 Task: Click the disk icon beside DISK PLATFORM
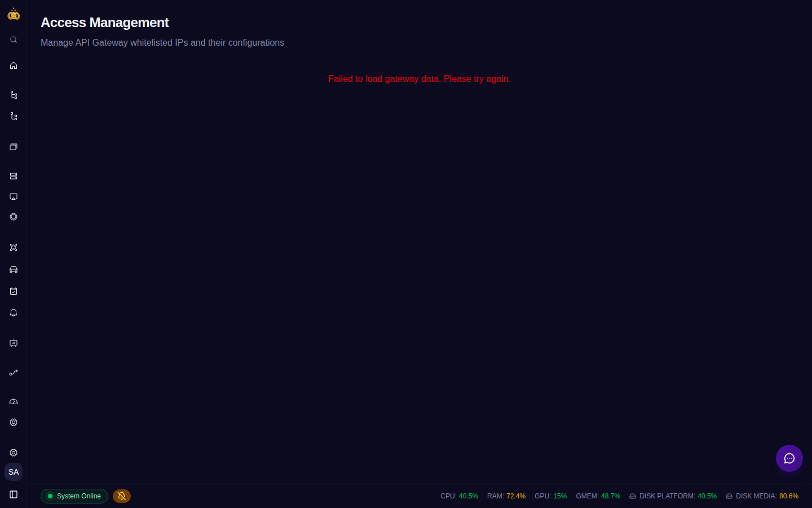(x=633, y=496)
